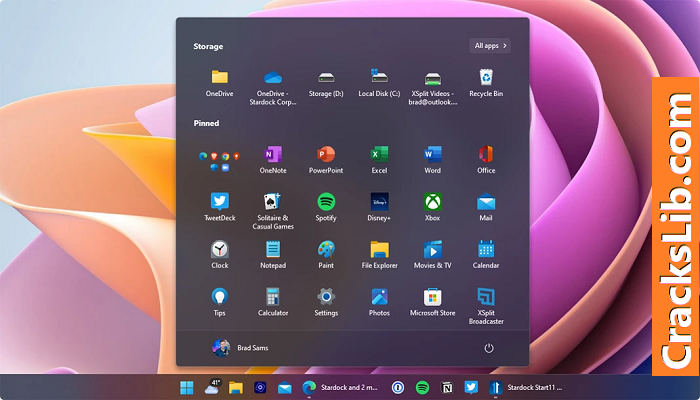The width and height of the screenshot is (700, 400).
Task: Open Mail from the Pinned grid
Action: point(486,207)
